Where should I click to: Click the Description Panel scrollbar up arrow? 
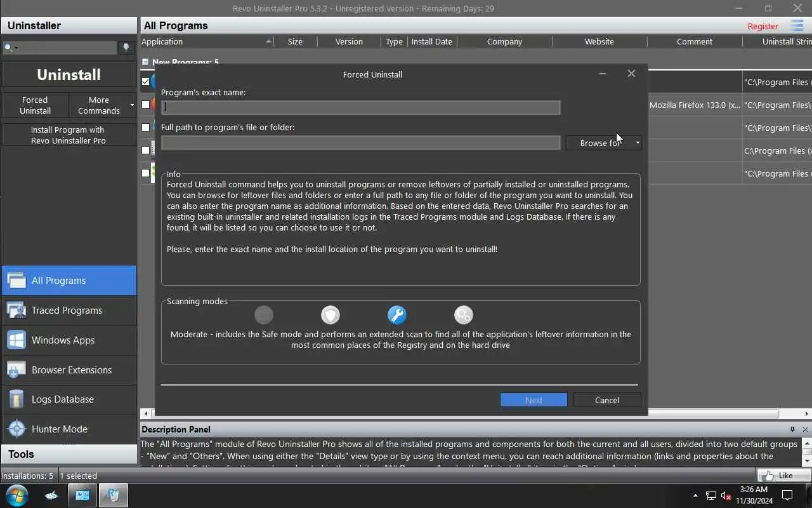click(x=807, y=443)
